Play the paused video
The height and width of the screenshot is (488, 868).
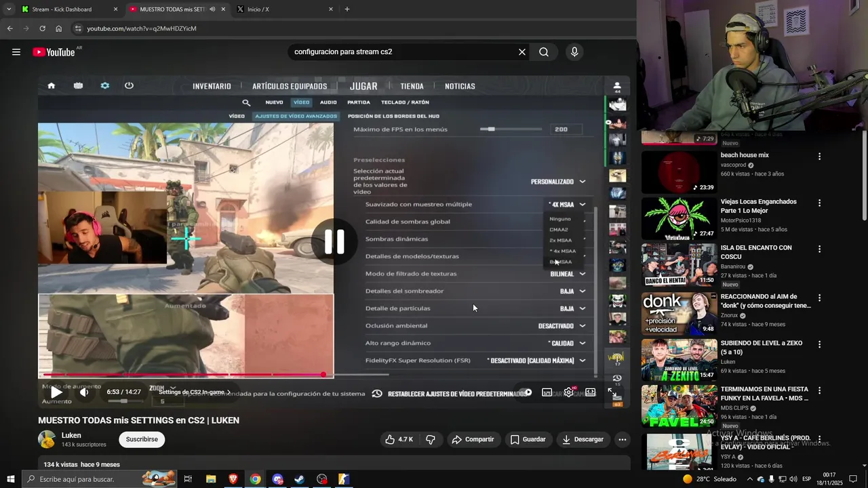pos(56,392)
